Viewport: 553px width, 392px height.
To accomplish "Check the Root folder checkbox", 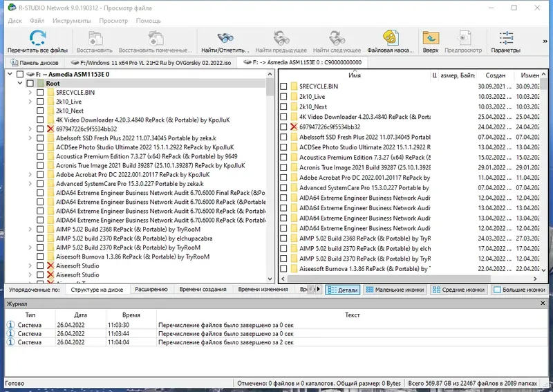I will [30, 83].
